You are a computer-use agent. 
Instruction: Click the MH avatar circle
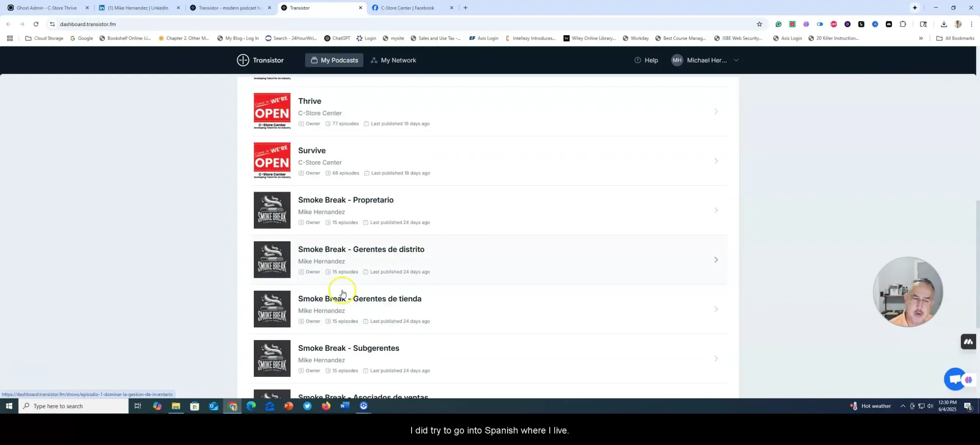677,60
